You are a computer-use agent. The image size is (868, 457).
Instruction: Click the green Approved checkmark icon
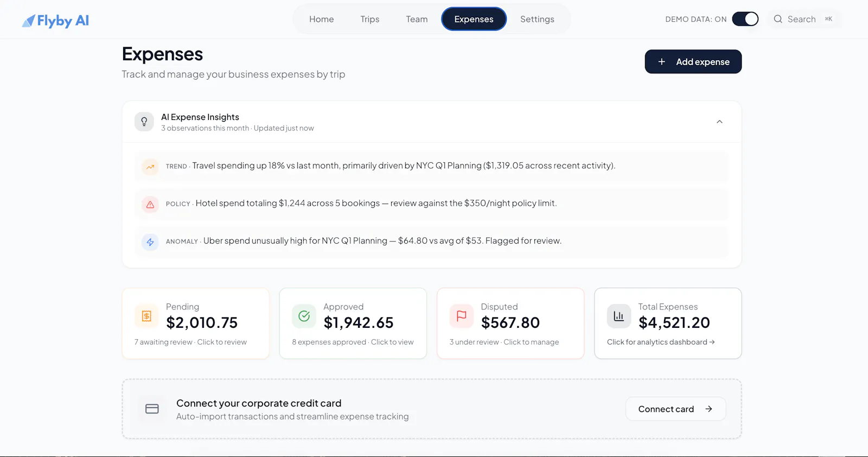pyautogui.click(x=304, y=316)
